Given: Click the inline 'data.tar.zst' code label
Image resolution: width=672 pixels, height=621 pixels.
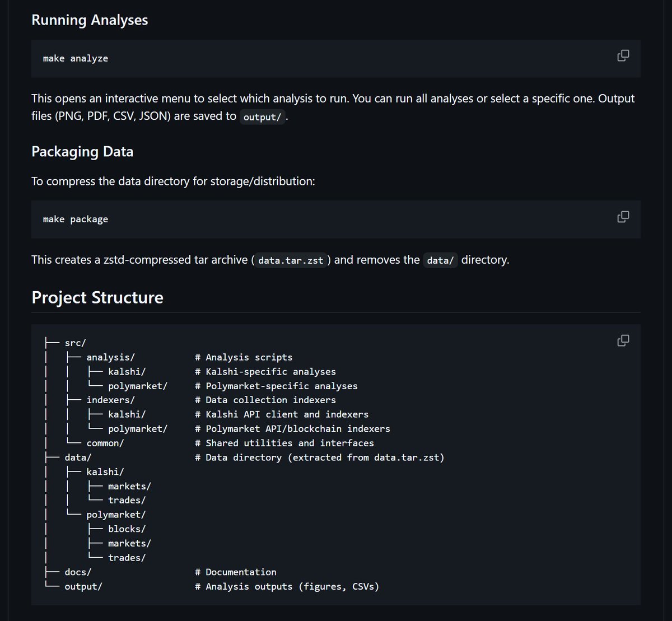Looking at the screenshot, I should pyautogui.click(x=291, y=260).
